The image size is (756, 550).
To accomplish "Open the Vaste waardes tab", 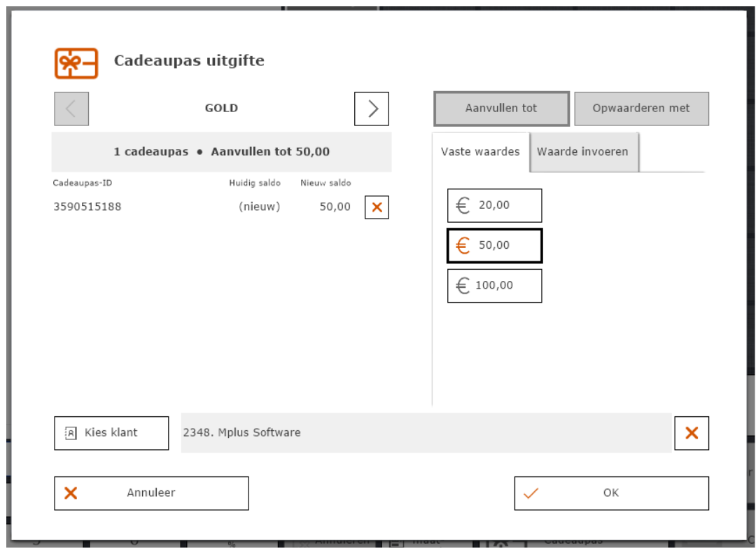I will point(480,151).
